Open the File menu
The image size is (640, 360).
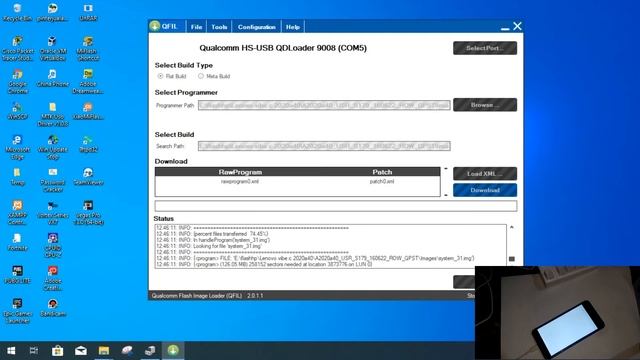click(196, 27)
